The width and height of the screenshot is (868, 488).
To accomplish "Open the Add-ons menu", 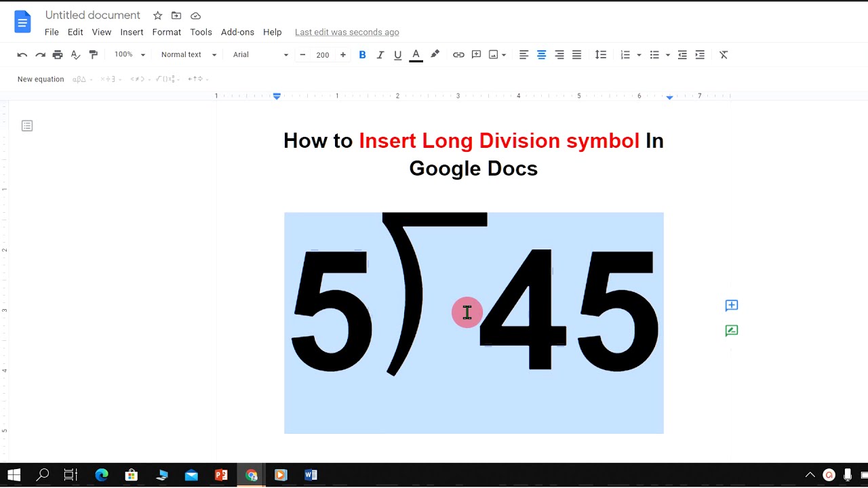I will click(x=237, y=32).
